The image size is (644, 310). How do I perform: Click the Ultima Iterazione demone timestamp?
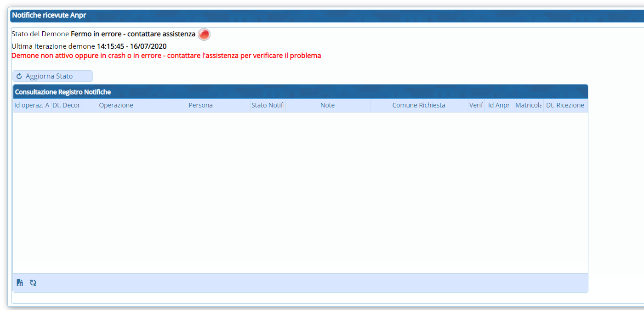pyautogui.click(x=131, y=46)
